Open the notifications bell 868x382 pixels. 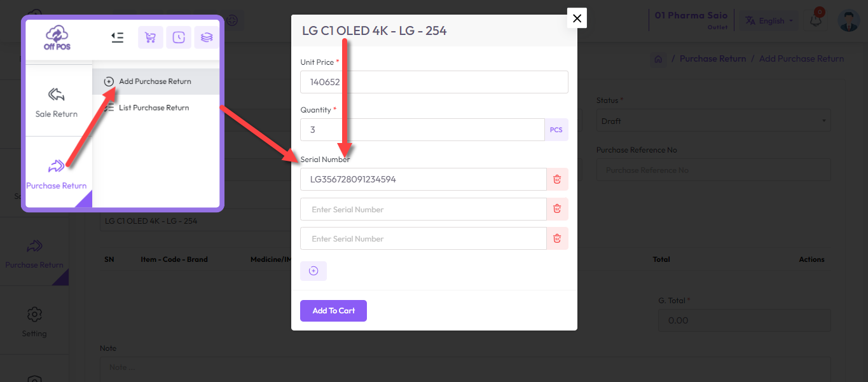pyautogui.click(x=815, y=20)
